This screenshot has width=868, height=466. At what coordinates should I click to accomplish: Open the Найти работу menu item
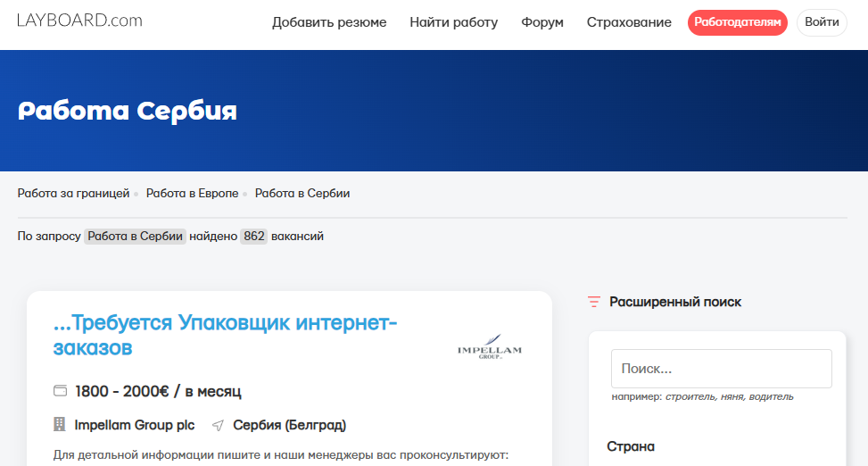[x=454, y=22]
